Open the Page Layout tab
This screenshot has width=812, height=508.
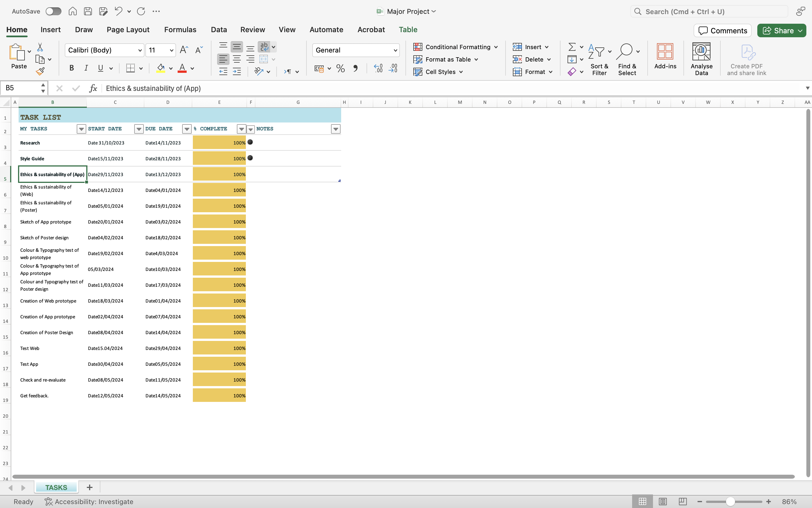point(128,30)
